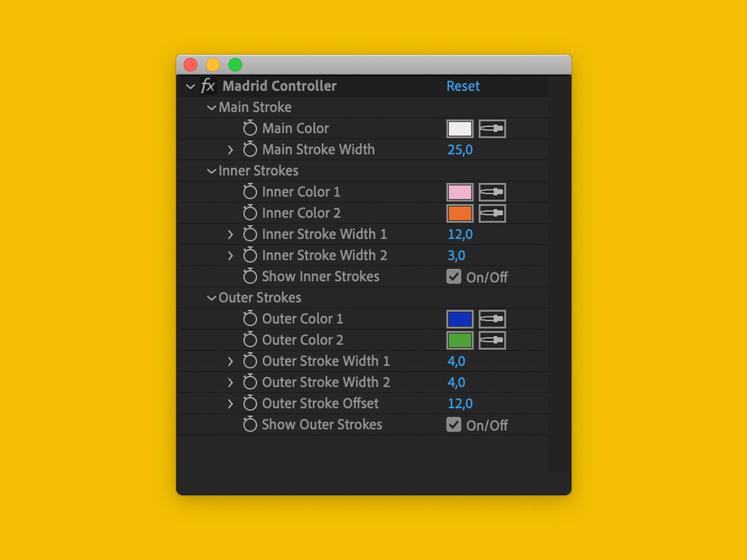The width and height of the screenshot is (747, 560).
Task: Reset the Madrid Controller effect
Action: [463, 86]
